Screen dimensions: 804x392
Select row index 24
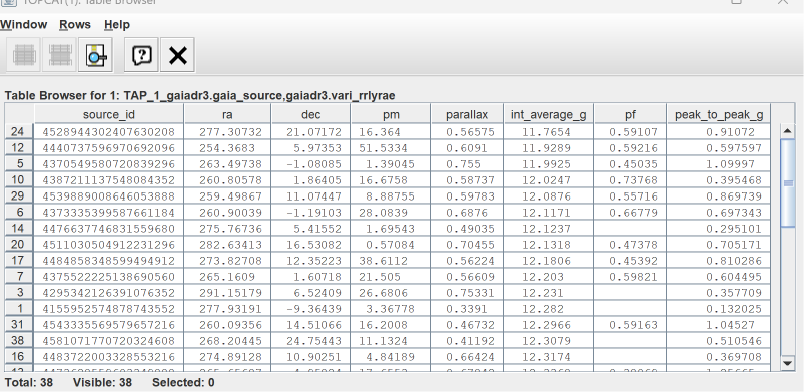coord(18,132)
